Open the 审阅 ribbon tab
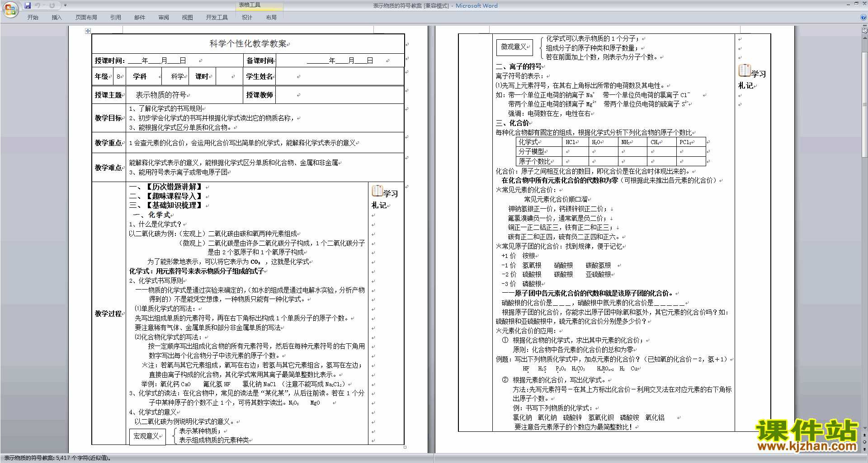This screenshot has height=463, width=868. [x=164, y=18]
